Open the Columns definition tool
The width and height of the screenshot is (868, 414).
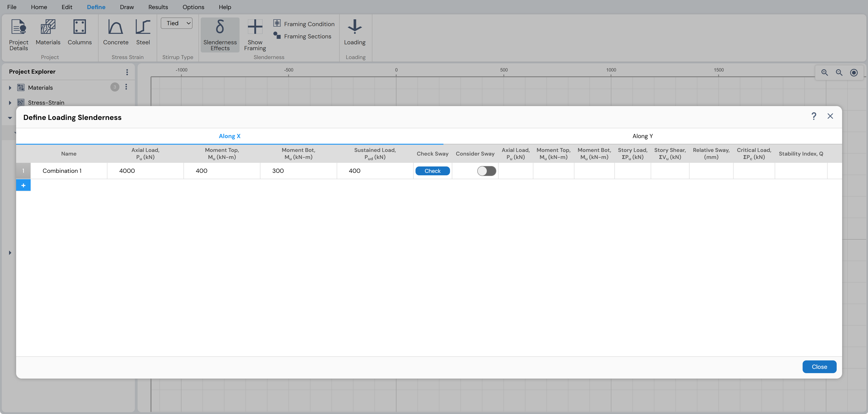[79, 32]
